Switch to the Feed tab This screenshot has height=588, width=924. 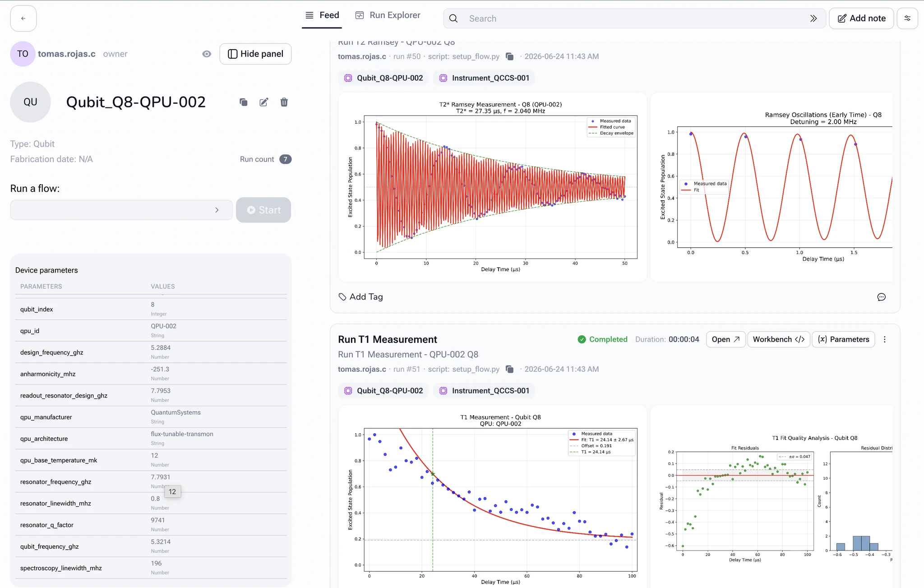point(322,15)
